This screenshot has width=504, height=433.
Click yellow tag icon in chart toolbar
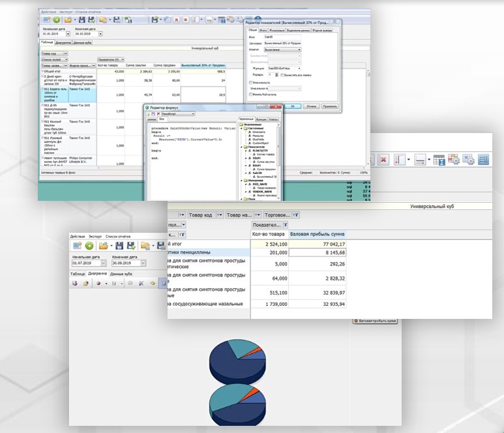(153, 283)
